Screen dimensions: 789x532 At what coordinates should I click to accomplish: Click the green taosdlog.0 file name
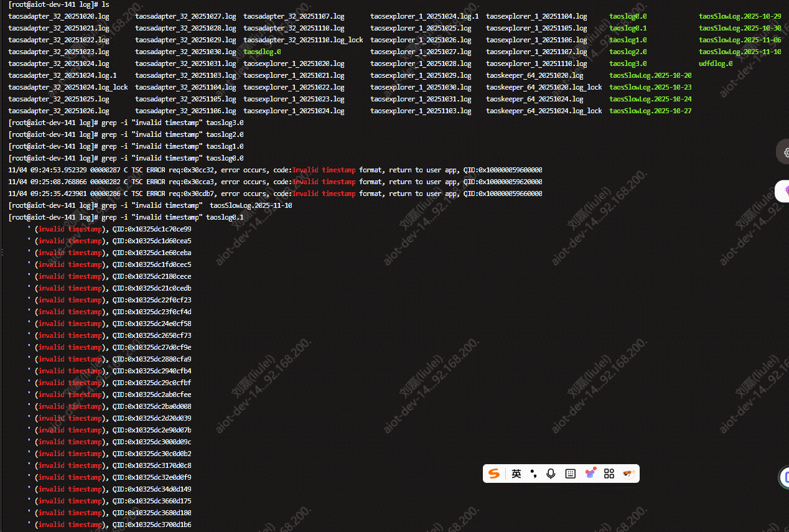click(x=262, y=52)
